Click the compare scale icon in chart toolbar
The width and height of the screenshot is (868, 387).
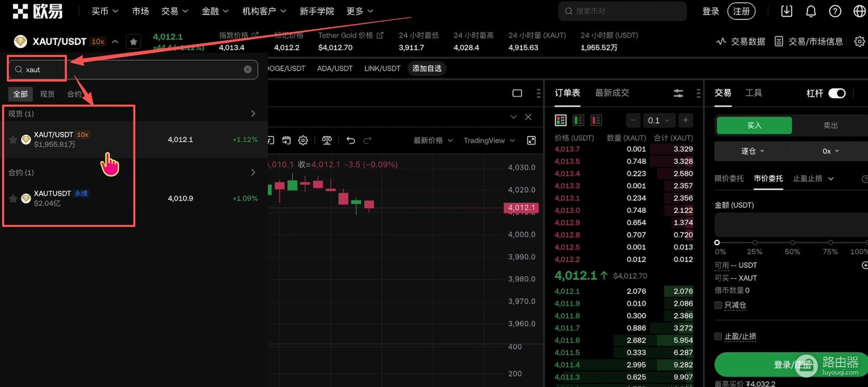(x=327, y=140)
